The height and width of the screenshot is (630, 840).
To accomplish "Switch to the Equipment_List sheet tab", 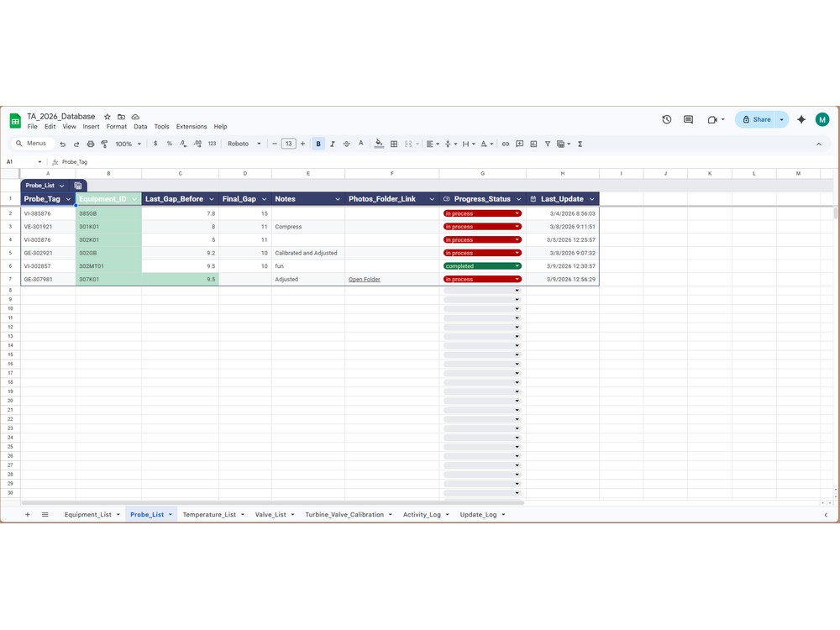I will click(88, 514).
